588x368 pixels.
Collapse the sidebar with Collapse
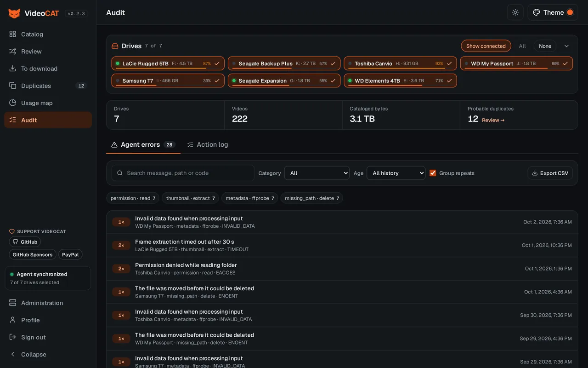click(x=48, y=354)
